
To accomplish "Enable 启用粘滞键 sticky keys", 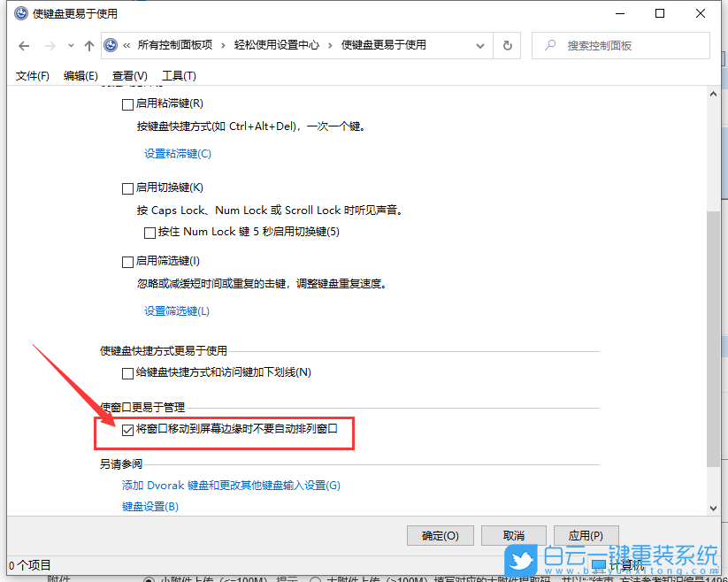I will 126,103.
